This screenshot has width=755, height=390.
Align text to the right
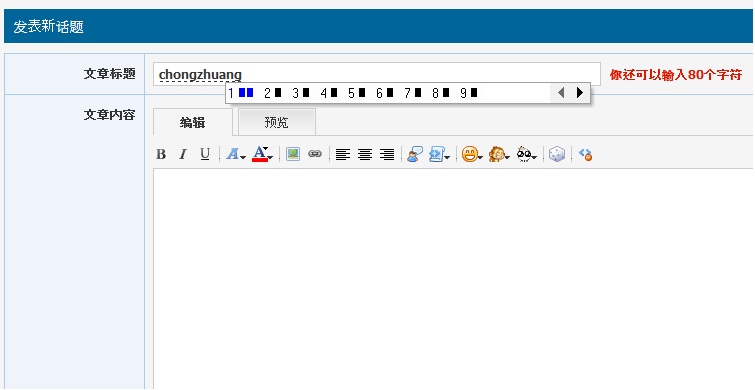(x=387, y=155)
